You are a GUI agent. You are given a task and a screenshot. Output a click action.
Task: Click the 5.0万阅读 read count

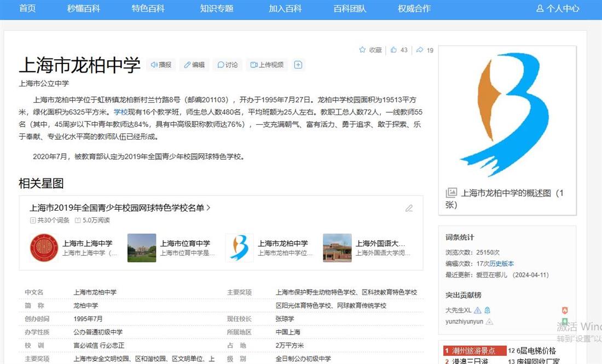[92, 221]
